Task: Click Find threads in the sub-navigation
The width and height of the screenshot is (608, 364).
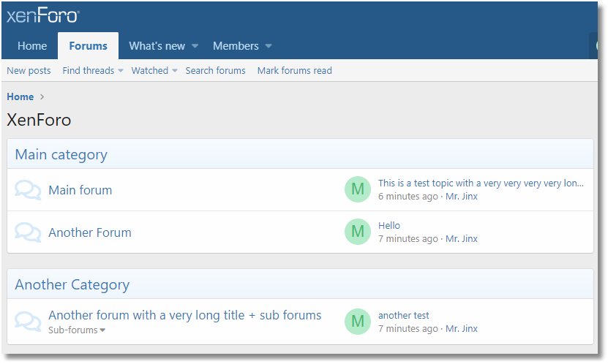Action: click(x=89, y=70)
